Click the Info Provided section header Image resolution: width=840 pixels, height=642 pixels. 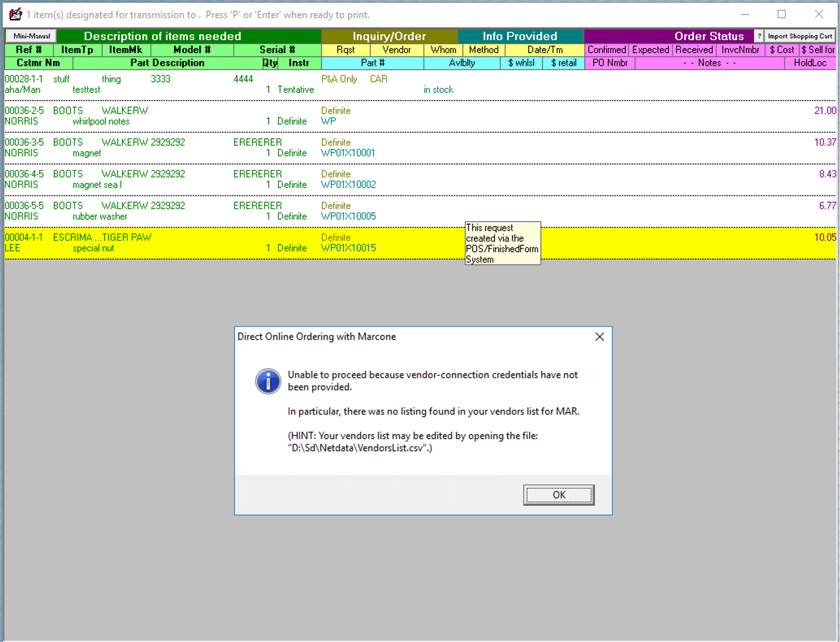(520, 36)
